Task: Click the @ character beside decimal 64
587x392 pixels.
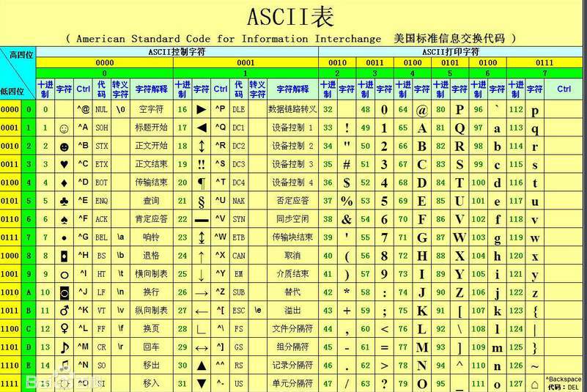Action: [x=422, y=110]
